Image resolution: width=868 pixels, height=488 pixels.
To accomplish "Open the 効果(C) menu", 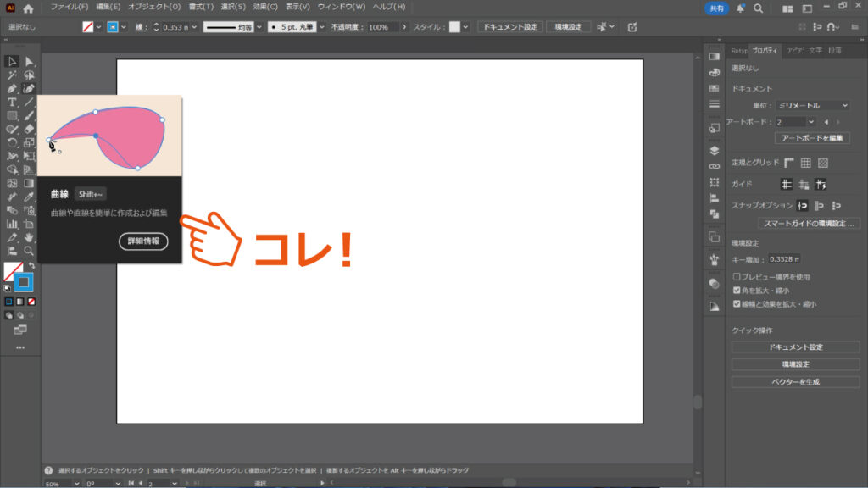I will coord(265,8).
